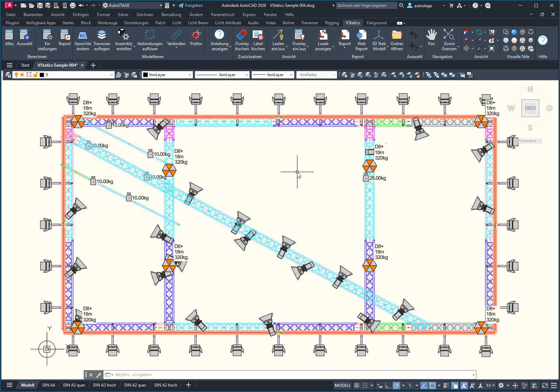Activate the Pan hand tool
This screenshot has width=560, height=392.
click(x=432, y=38)
